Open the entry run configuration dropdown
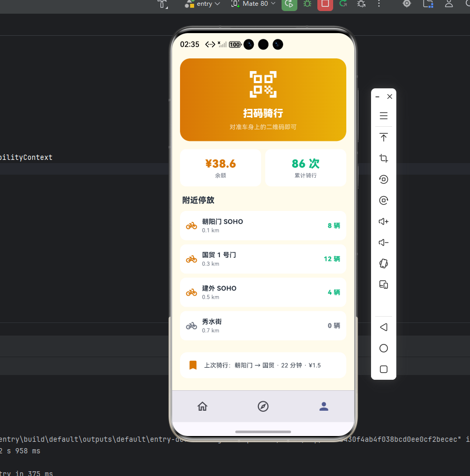 tap(202, 4)
